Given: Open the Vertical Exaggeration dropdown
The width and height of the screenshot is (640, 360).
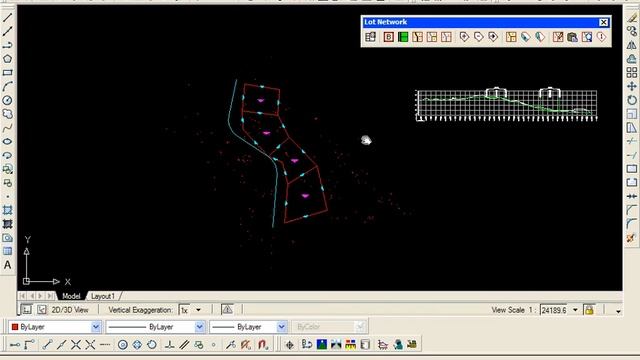Looking at the screenshot, I should point(198,310).
